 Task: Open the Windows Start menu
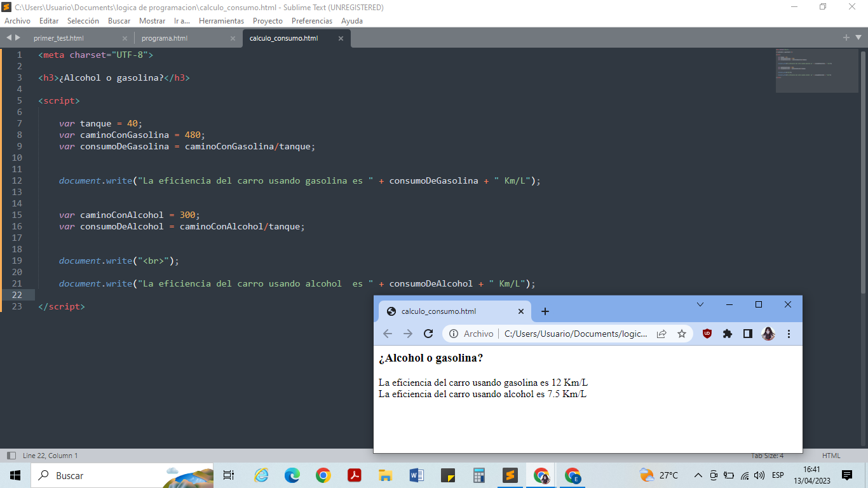pos(15,475)
